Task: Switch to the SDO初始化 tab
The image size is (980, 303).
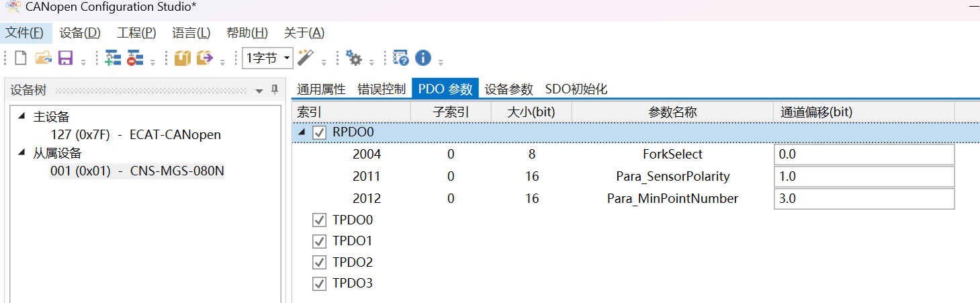Action: pyautogui.click(x=576, y=89)
